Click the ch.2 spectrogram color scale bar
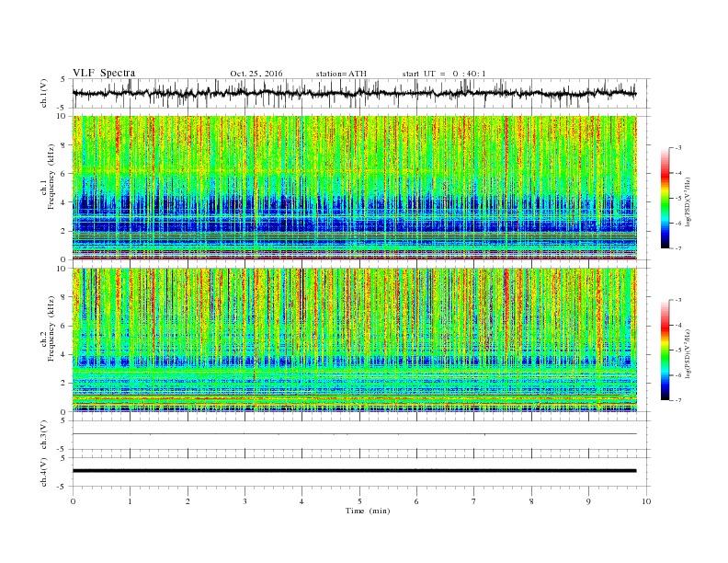The height and width of the screenshot is (563, 728). click(665, 350)
